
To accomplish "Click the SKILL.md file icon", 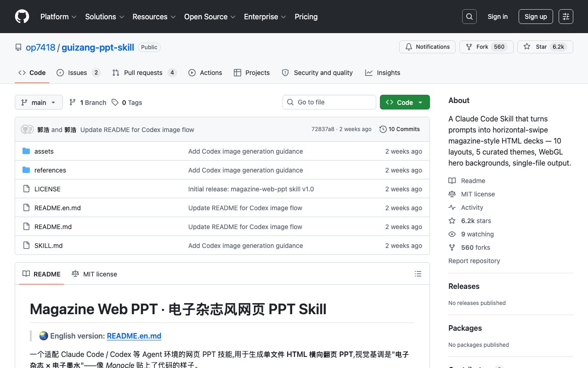I will (26, 246).
